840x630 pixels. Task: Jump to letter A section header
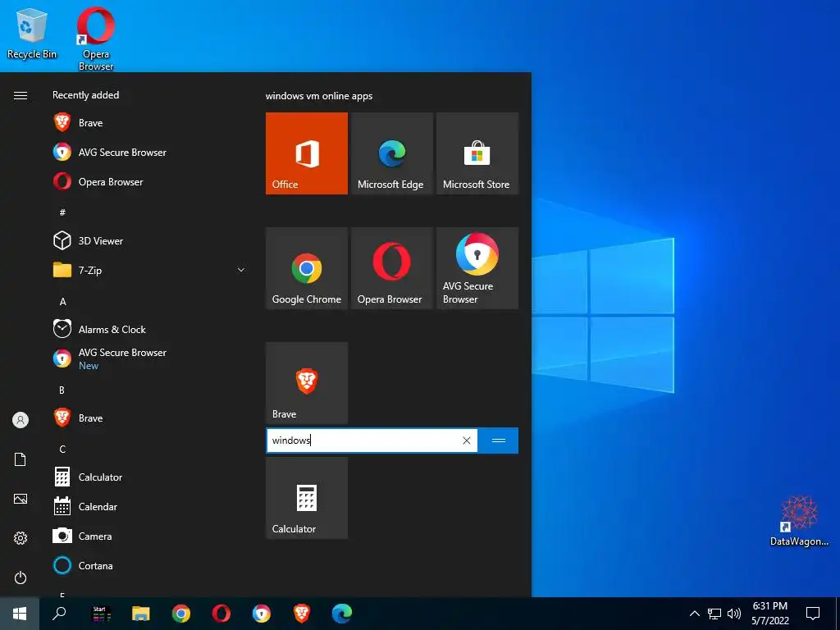[x=62, y=301]
